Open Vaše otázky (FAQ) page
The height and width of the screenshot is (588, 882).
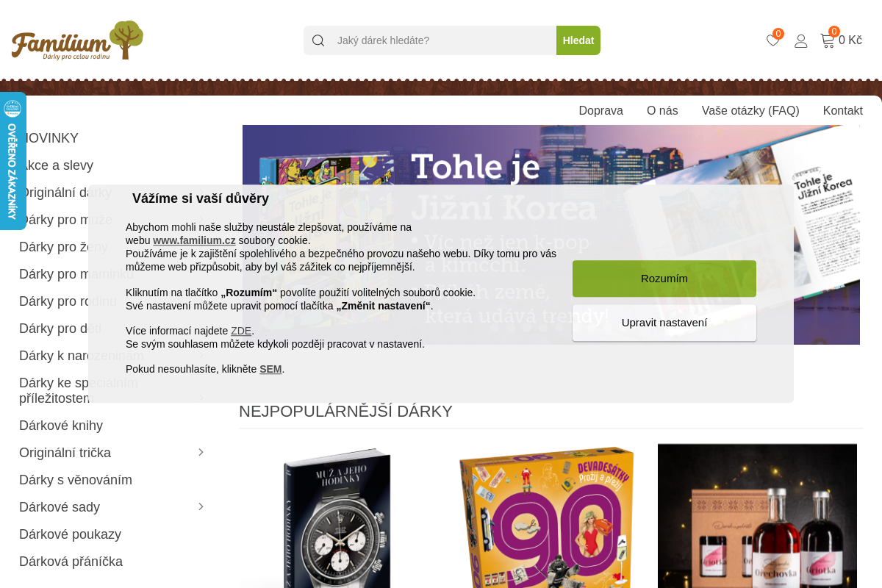750,111
